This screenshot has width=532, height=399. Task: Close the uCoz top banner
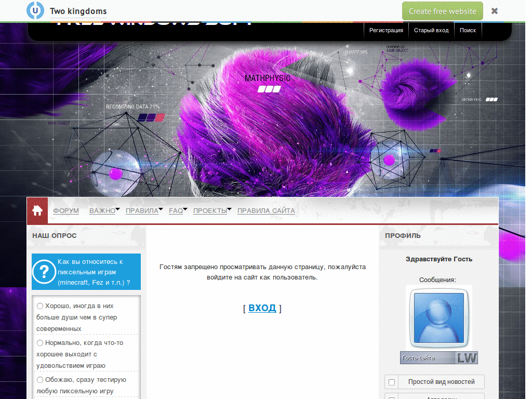click(495, 11)
